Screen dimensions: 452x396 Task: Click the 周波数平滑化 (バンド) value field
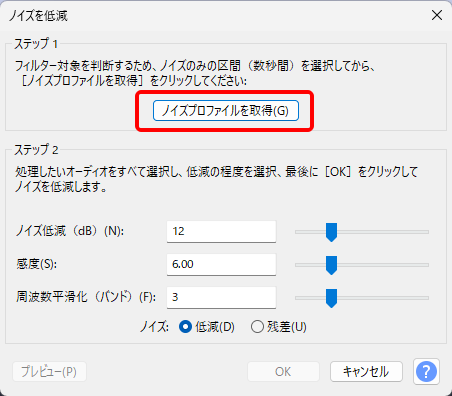click(221, 297)
